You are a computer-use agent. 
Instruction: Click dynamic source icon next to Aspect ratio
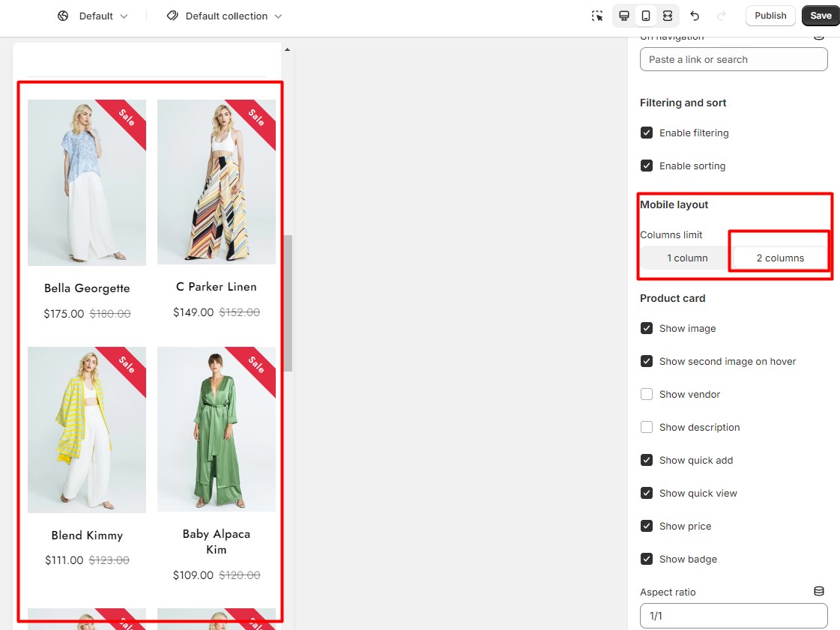pyautogui.click(x=818, y=592)
